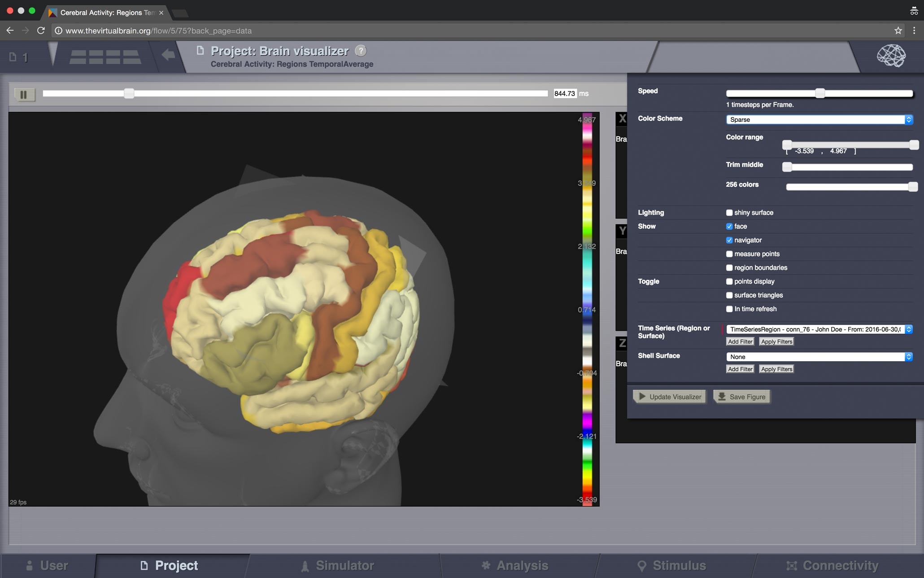Viewport: 924px width, 578px height.
Task: Open the four-bar project layout icon
Action: point(105,57)
